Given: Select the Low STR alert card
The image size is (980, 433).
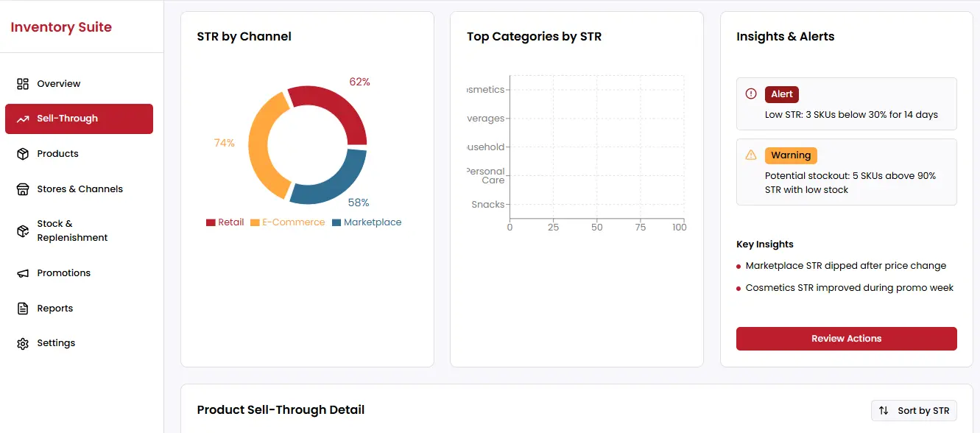Looking at the screenshot, I should tap(846, 104).
